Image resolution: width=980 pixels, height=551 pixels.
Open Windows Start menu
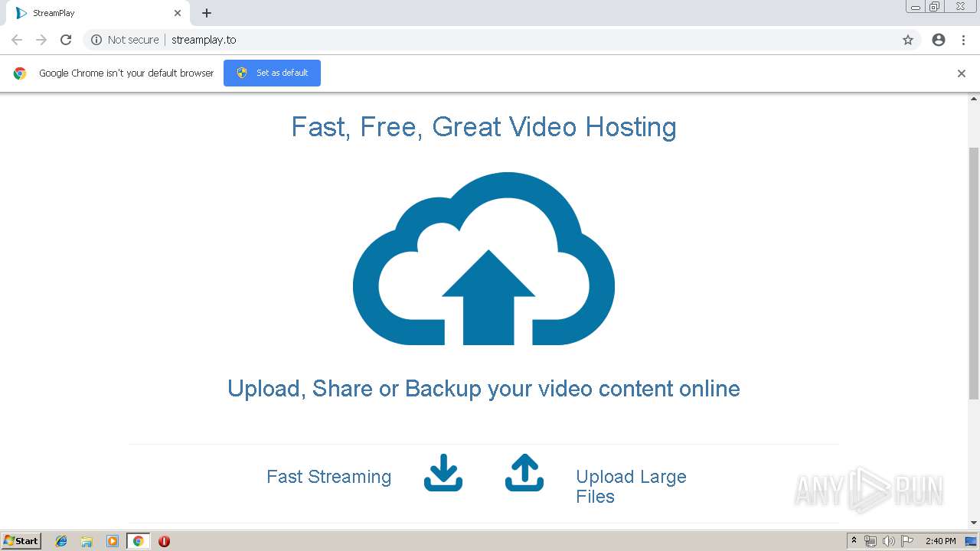(21, 540)
